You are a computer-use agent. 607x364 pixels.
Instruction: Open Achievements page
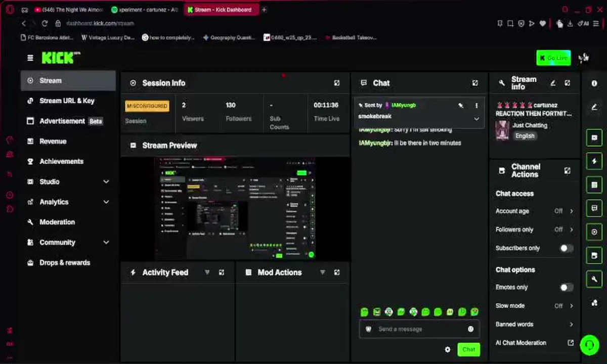[x=68, y=161]
